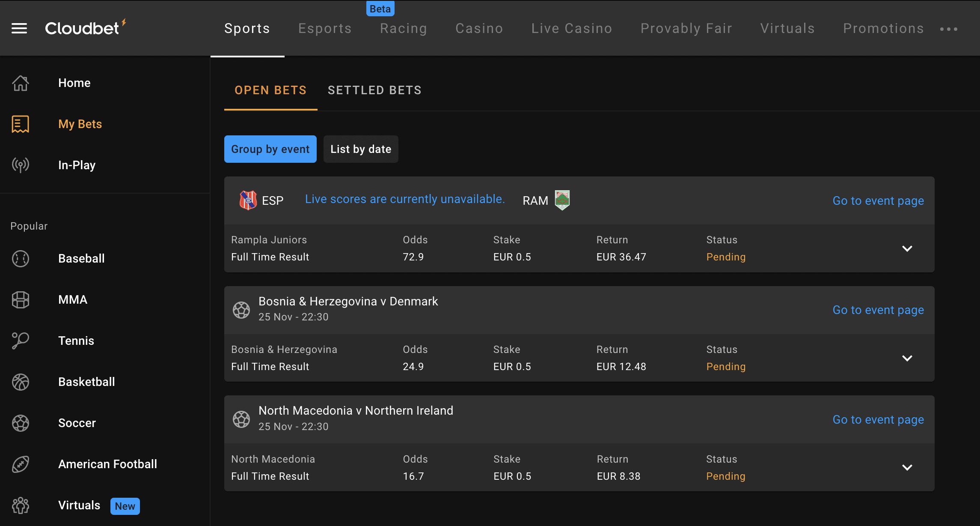This screenshot has height=526, width=980.
Task: Go to the Bosnia v Denmark event page
Action: [x=878, y=310]
